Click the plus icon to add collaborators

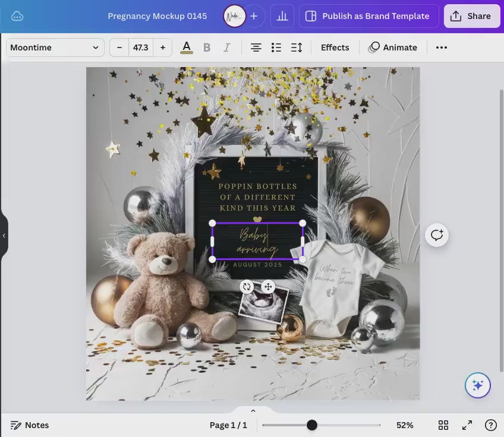(254, 16)
